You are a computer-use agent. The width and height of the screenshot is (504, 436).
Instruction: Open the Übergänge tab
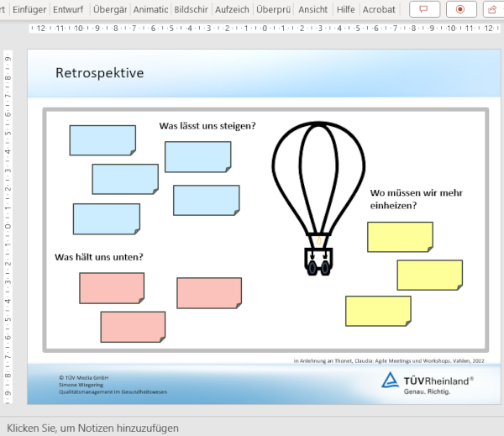pos(110,9)
